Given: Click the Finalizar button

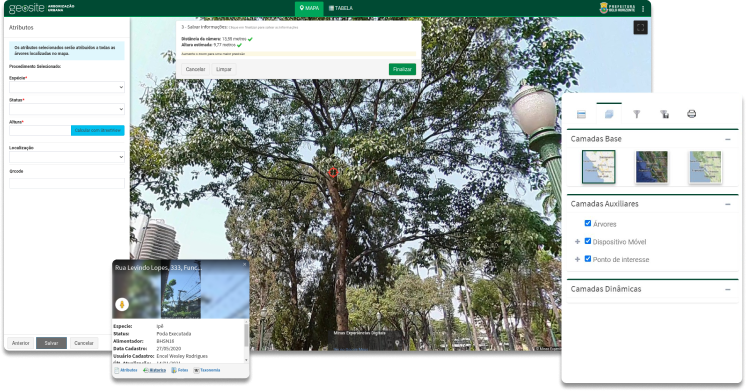Looking at the screenshot, I should tap(402, 69).
